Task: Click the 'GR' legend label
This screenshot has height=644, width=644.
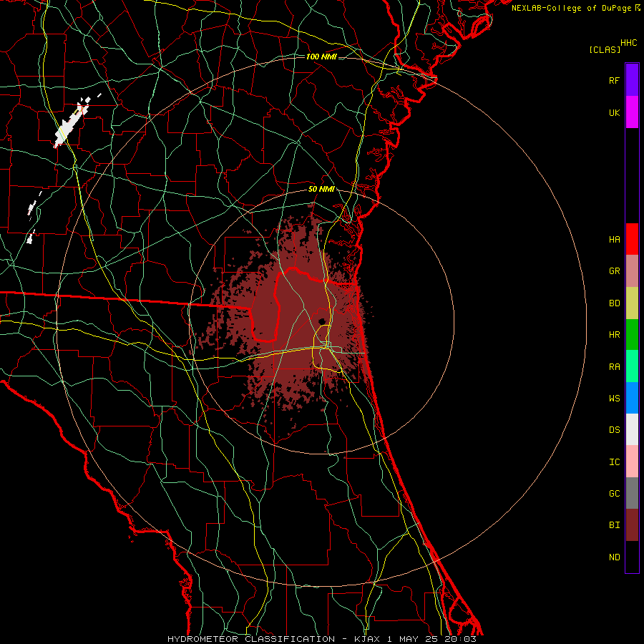Action: point(614,271)
